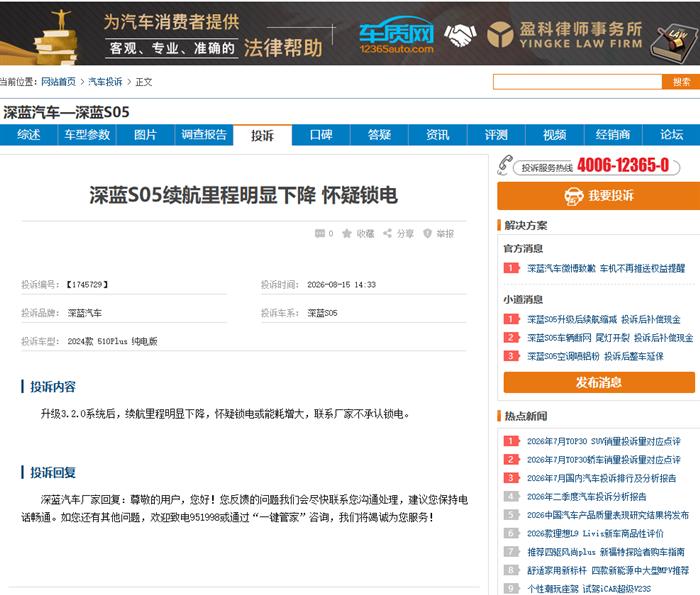
Task: Open 2026年7月TOP30轿车销量 link
Action: (x=604, y=460)
